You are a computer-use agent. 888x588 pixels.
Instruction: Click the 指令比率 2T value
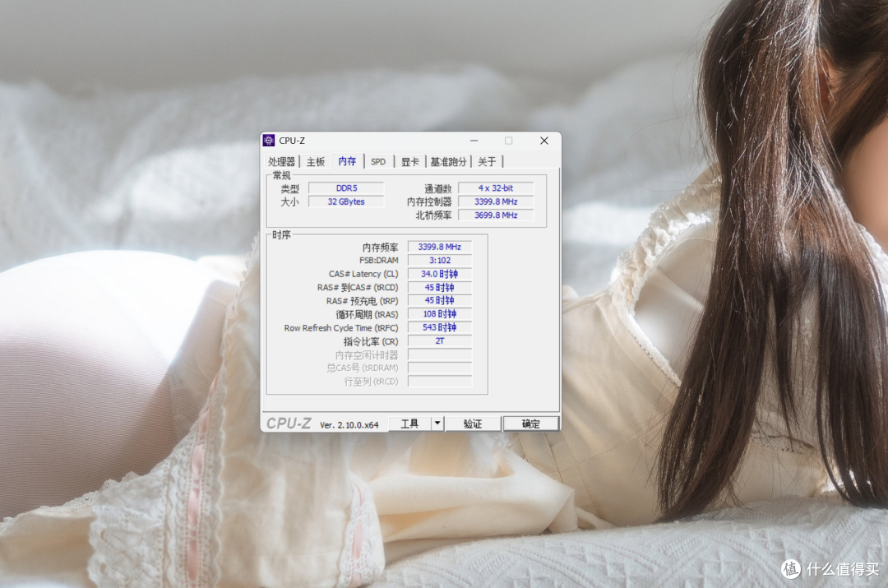(x=439, y=341)
